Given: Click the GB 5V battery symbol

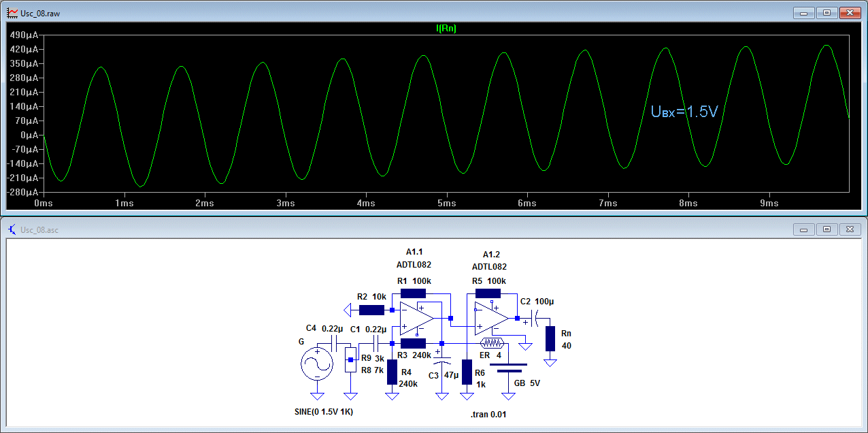Looking at the screenshot, I should click(508, 368).
